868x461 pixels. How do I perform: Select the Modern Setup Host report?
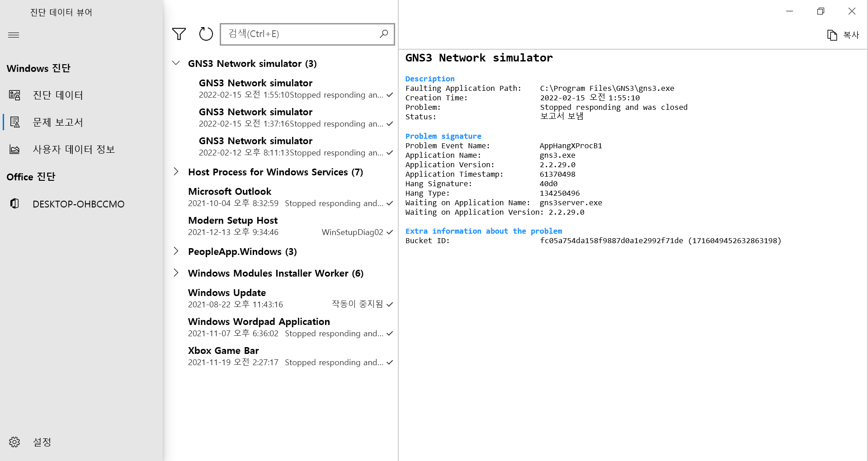tap(290, 226)
